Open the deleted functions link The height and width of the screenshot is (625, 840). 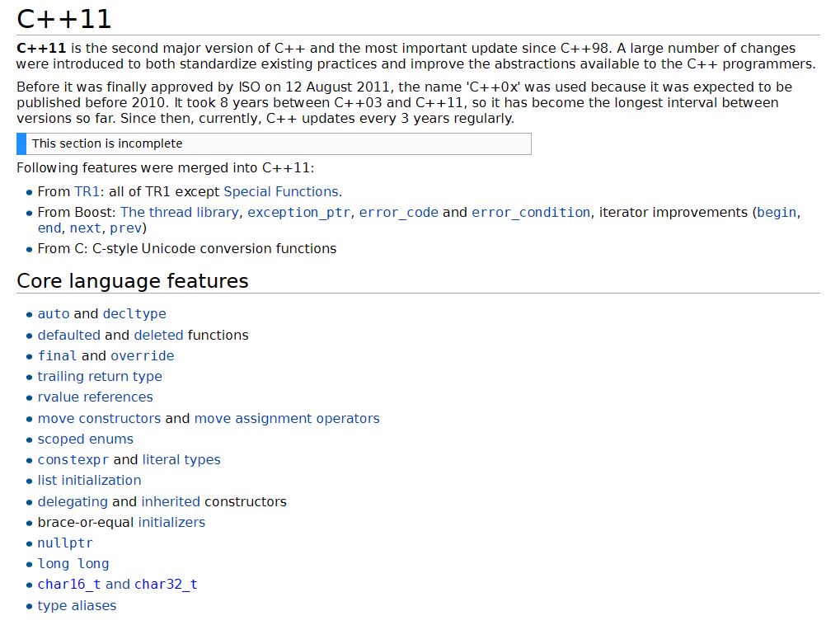tap(158, 336)
